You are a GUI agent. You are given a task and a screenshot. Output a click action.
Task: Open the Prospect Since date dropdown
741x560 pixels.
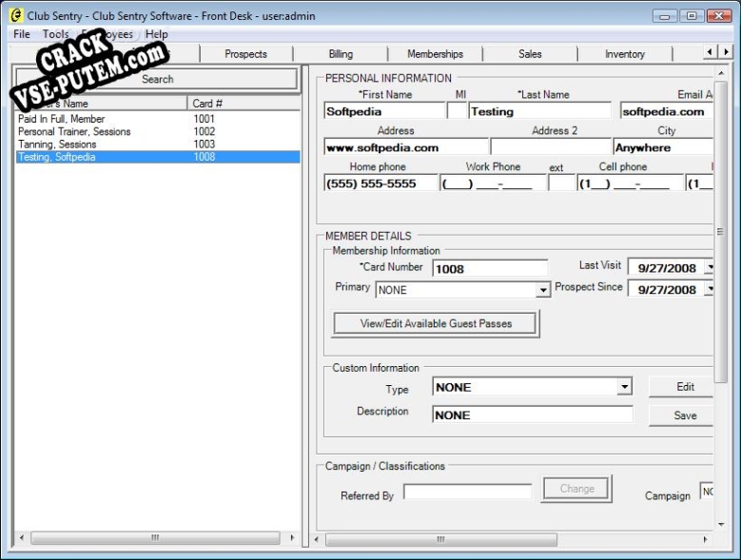pyautogui.click(x=710, y=289)
